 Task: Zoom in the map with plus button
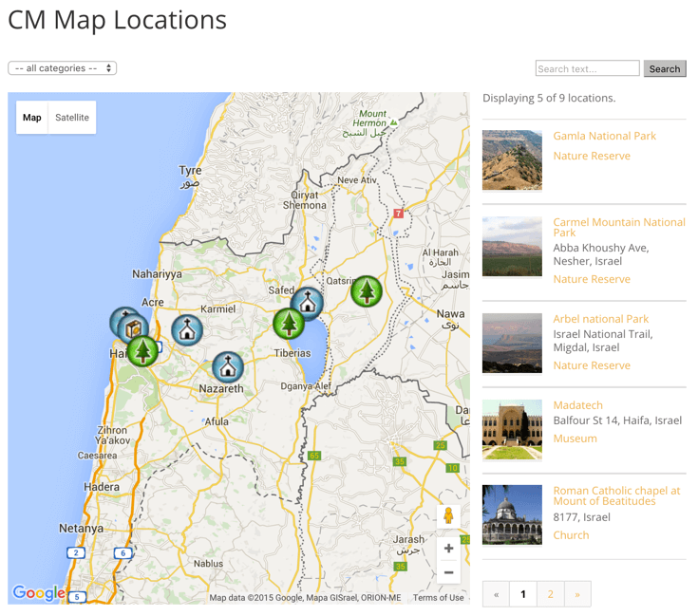click(448, 549)
